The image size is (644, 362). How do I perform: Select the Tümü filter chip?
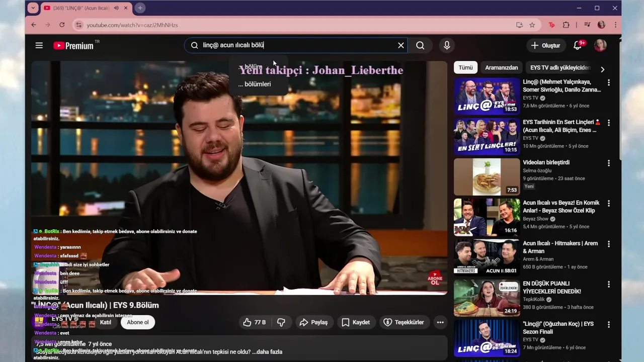pos(465,67)
